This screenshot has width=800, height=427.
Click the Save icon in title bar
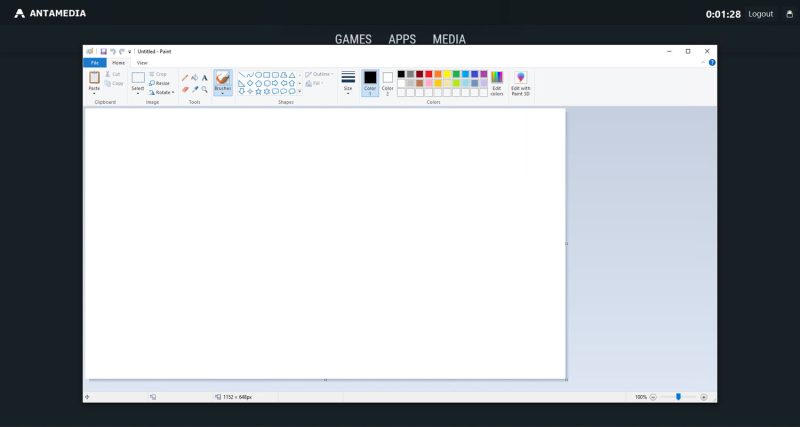(103, 52)
